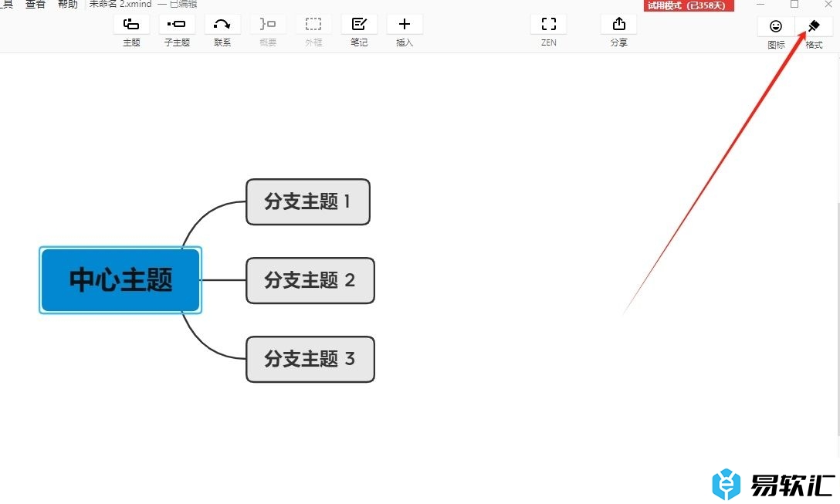Viewport: 840px width, 504px height.
Task: Select the 分支主题 2 node
Action: click(x=310, y=280)
